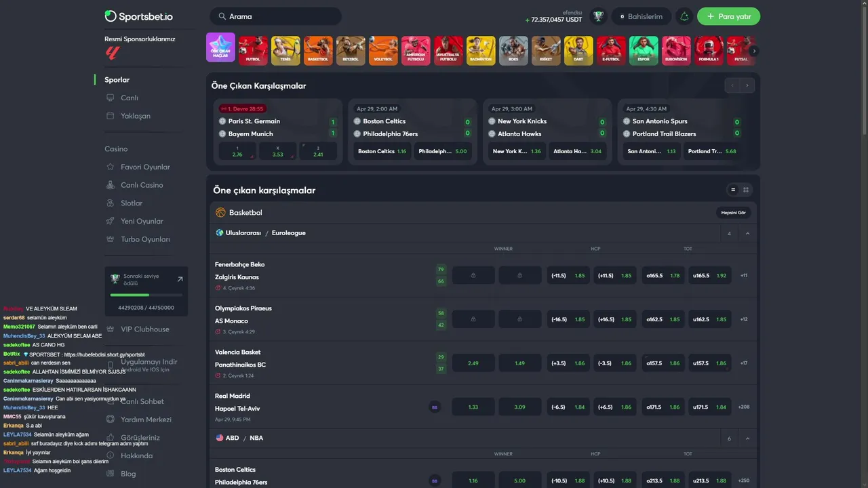This screenshot has width=868, height=488.
Task: Bet on Paris St. Germain win 2.76
Action: click(x=237, y=151)
